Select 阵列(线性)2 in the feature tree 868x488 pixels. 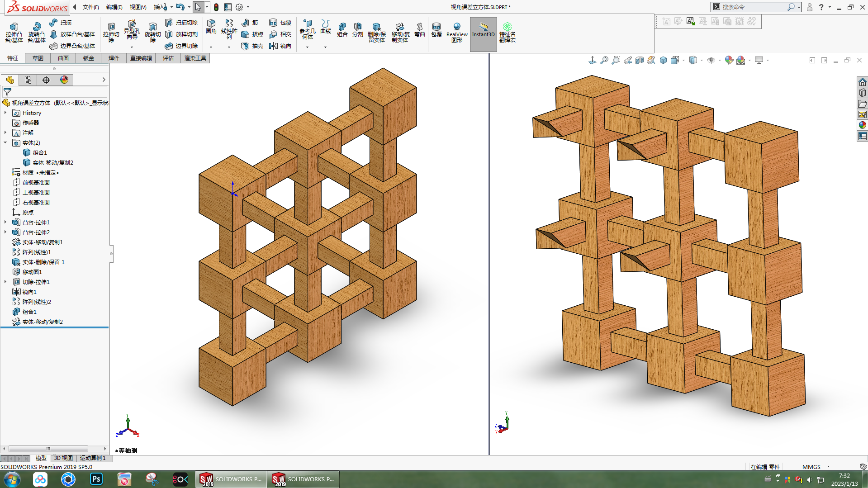32,302
